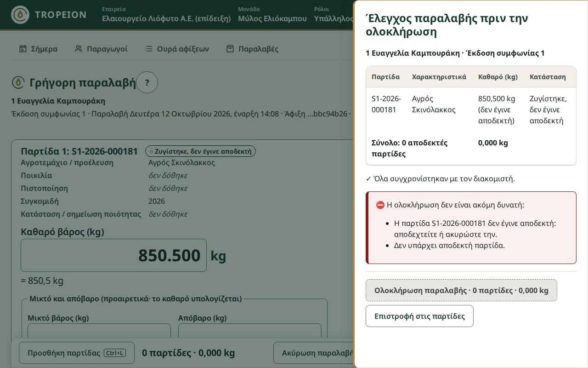Click 'Όλα συγχρονίστηκαν με τον διακομιστή' status text

click(440, 178)
